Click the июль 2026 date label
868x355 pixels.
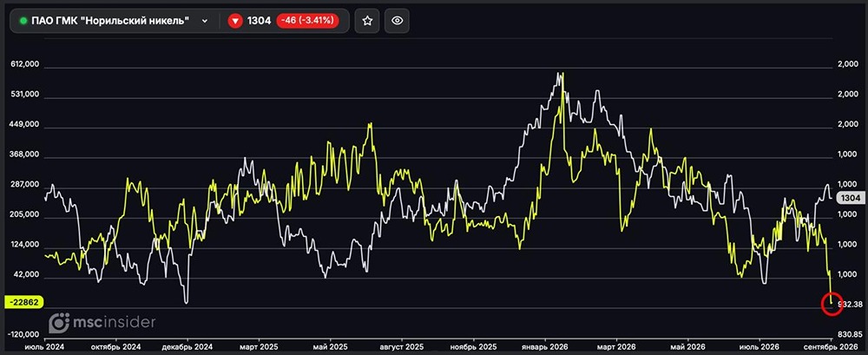point(759,346)
